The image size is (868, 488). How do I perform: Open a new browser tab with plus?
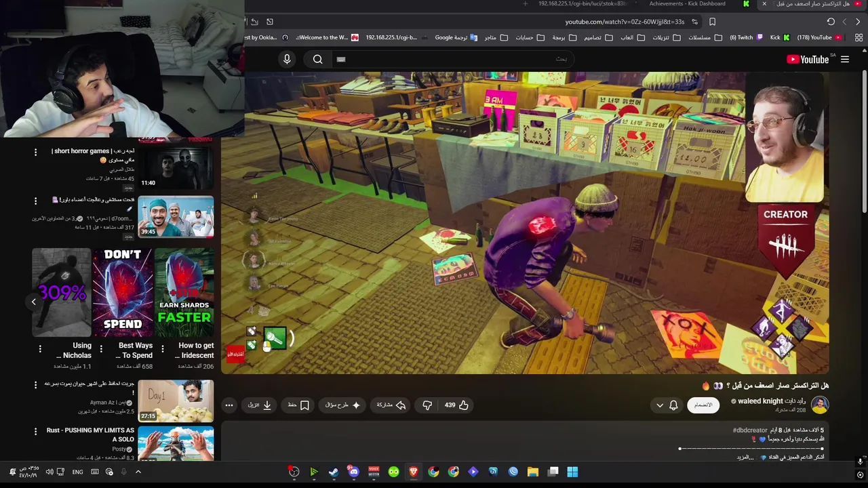(x=525, y=4)
